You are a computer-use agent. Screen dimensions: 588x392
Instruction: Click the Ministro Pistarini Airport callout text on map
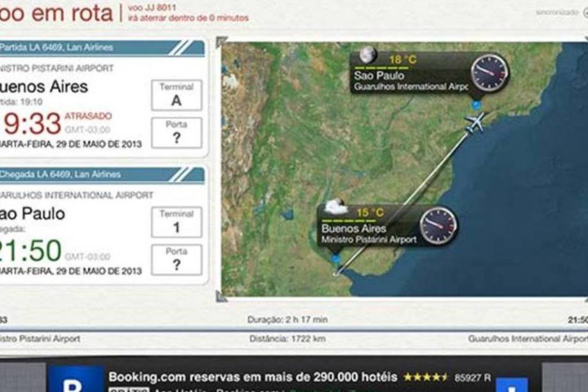click(x=369, y=240)
